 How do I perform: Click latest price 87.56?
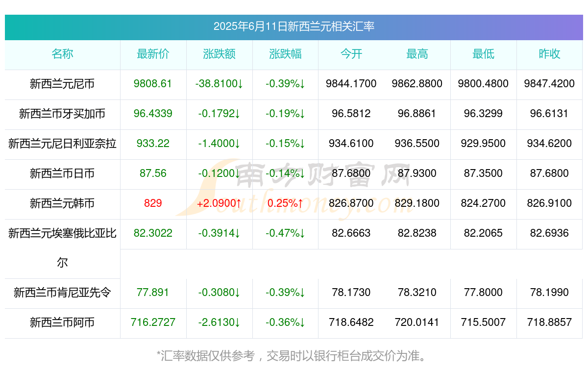pyautogui.click(x=153, y=173)
